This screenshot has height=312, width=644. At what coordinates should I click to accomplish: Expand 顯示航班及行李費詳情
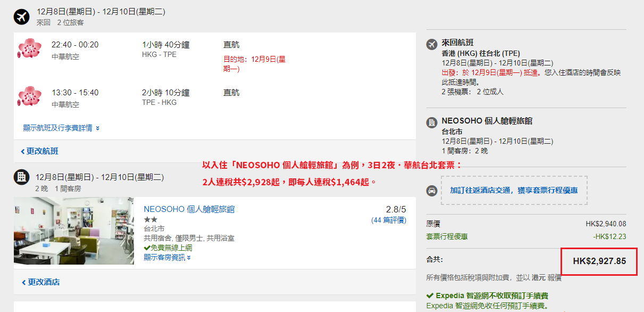point(61,128)
